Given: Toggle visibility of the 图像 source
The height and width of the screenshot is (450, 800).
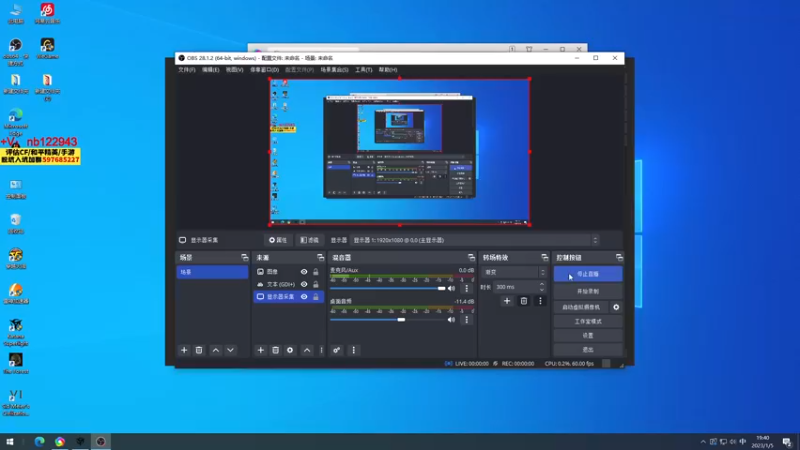Looking at the screenshot, I should [x=304, y=272].
